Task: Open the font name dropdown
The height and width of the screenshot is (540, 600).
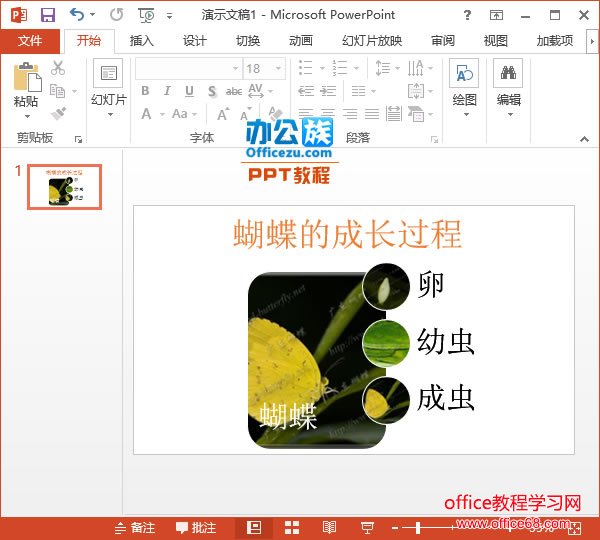Action: click(x=236, y=69)
